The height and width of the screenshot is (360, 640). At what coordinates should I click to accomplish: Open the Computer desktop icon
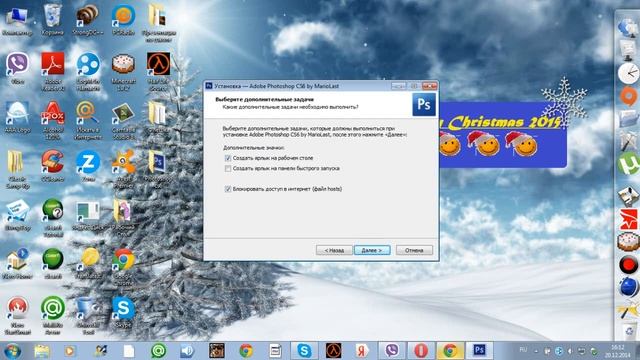pyautogui.click(x=17, y=20)
